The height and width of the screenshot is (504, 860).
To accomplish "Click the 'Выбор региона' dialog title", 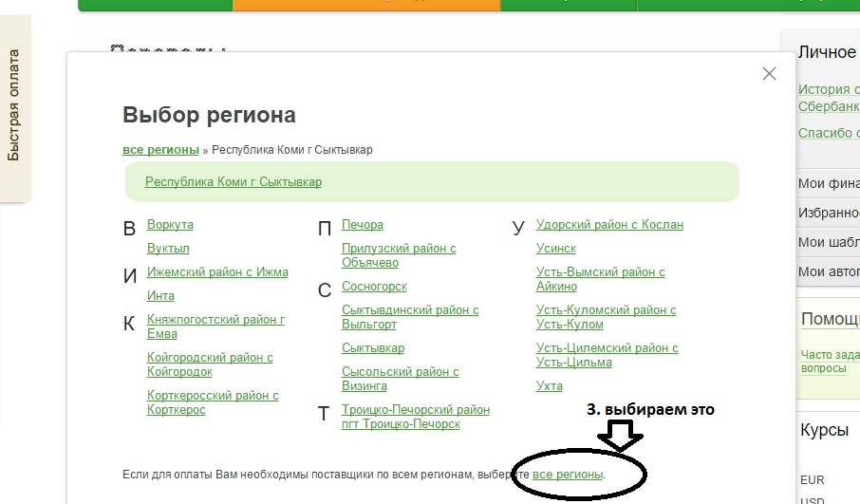I will 209,115.
